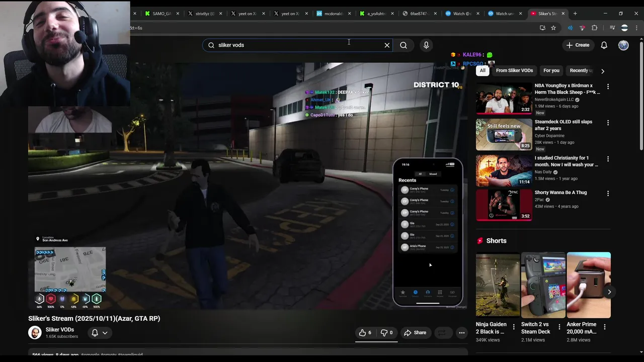Click the install/cast icon in address bar
The image size is (644, 362).
[542, 28]
